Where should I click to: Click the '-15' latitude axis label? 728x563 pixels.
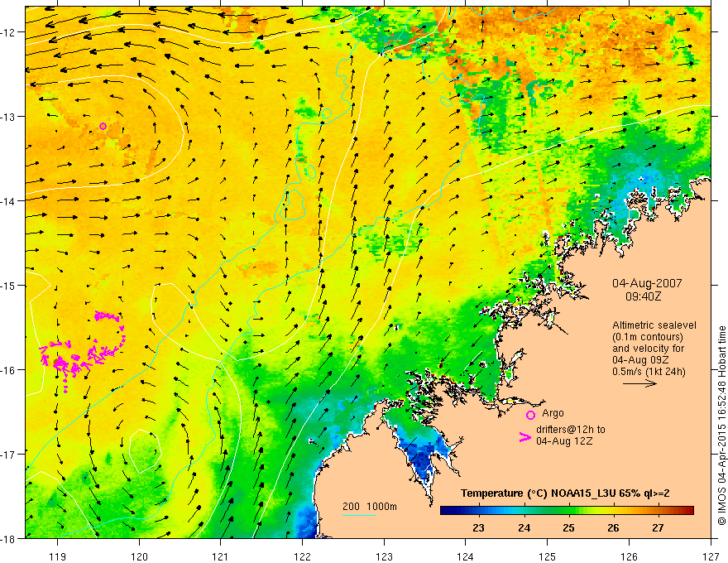[9, 286]
